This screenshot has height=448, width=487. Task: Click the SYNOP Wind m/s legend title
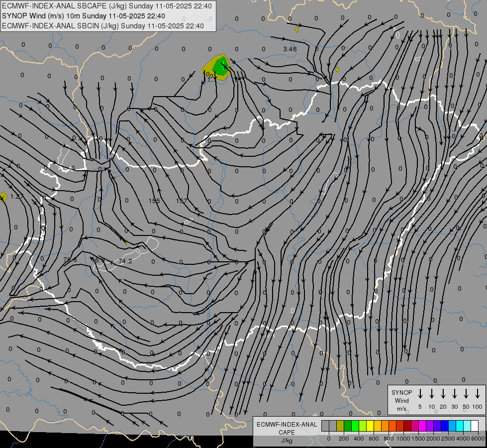401,400
